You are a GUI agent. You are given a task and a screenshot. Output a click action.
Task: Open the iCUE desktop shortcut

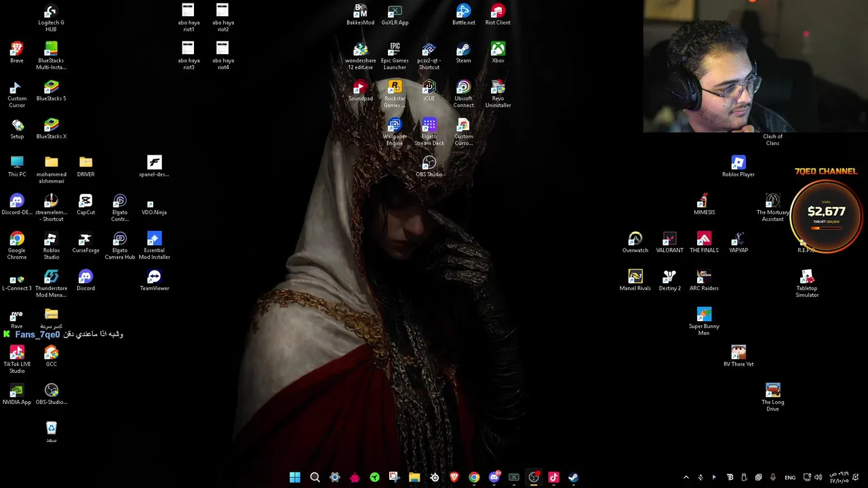pos(429,91)
